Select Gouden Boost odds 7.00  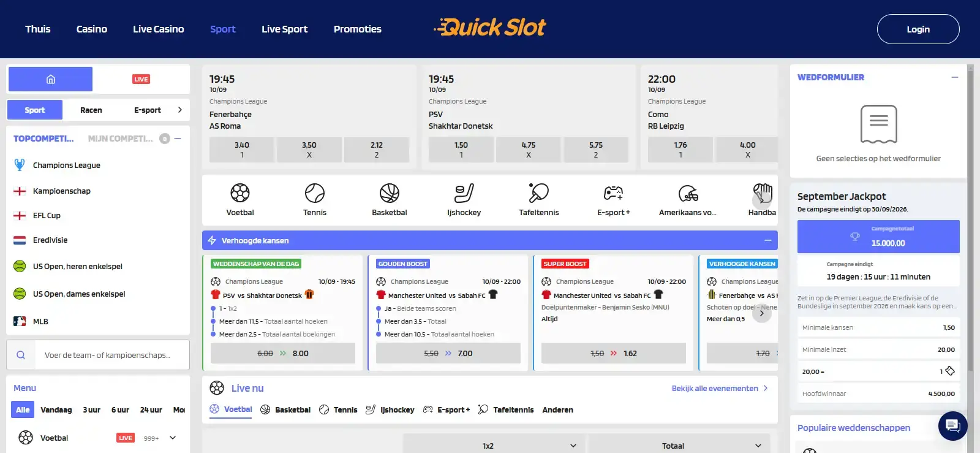tap(448, 353)
